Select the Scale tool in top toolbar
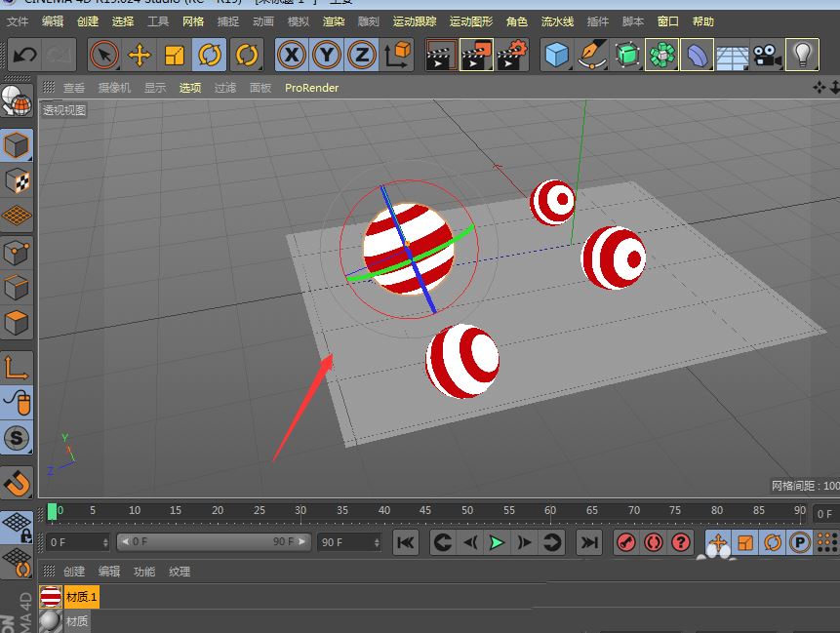The width and height of the screenshot is (840, 633). pyautogui.click(x=175, y=56)
